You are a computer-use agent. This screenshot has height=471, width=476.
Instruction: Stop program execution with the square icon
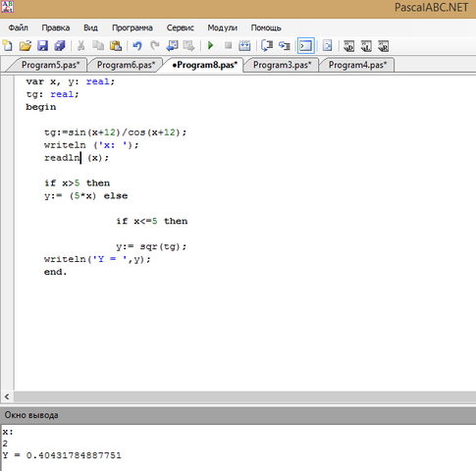(228, 45)
